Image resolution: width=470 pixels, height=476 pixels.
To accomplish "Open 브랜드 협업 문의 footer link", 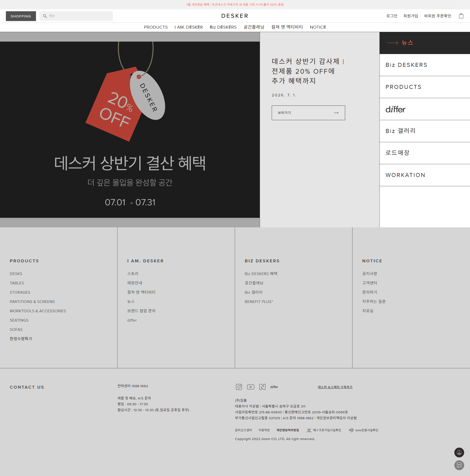I will pos(141,311).
